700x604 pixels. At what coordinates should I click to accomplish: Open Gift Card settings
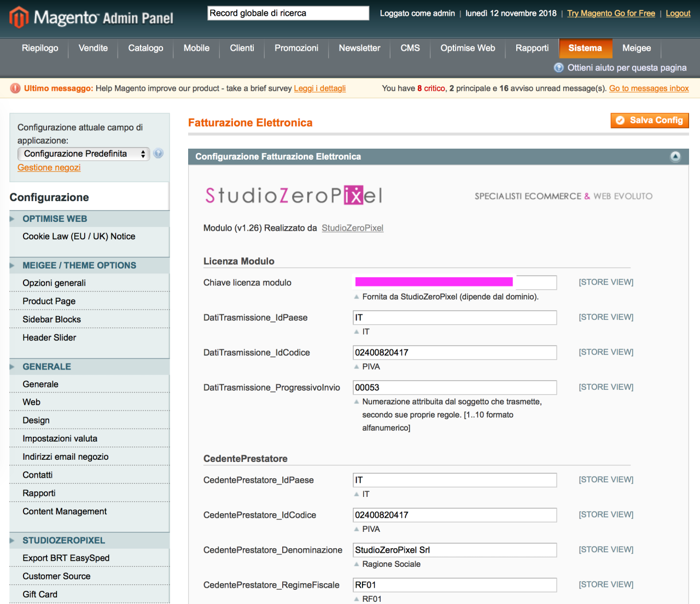click(40, 594)
